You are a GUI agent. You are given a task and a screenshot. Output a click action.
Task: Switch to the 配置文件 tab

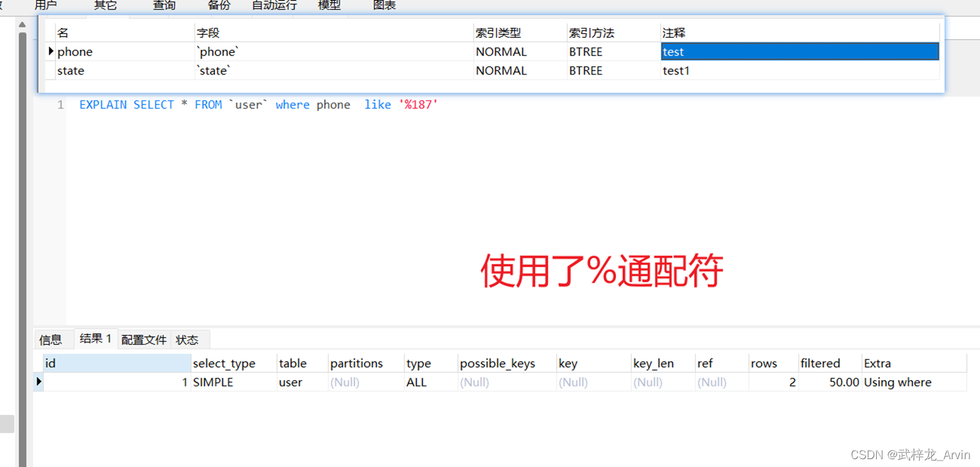tap(144, 340)
